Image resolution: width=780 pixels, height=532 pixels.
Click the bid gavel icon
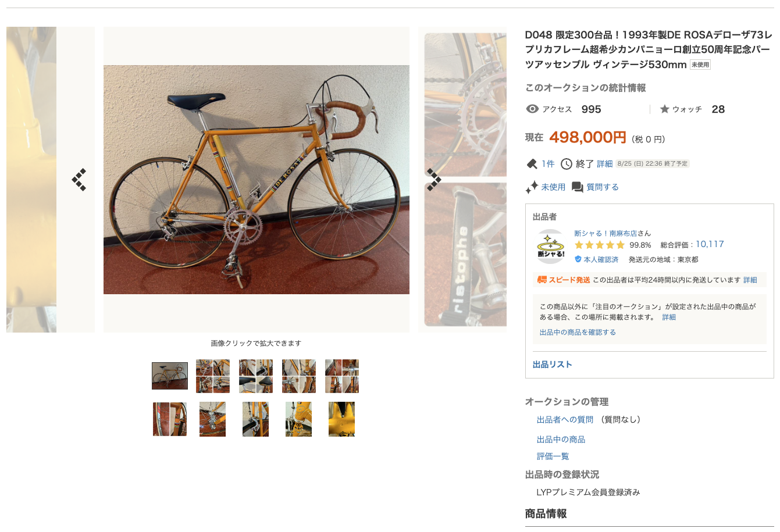532,164
